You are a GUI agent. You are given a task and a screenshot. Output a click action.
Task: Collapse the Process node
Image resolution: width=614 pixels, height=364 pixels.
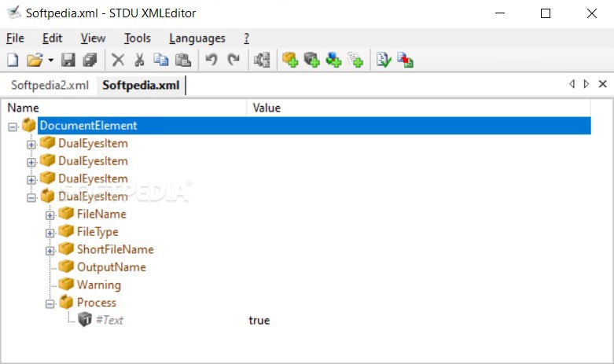coord(50,303)
